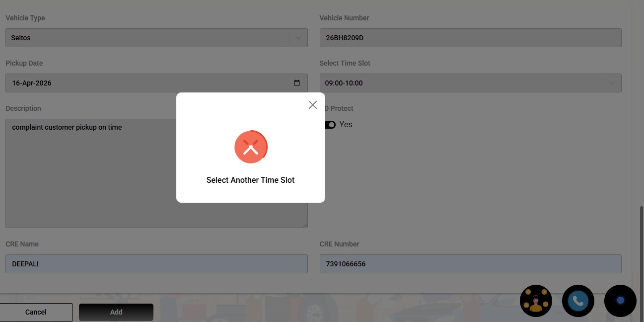Open the 09:00-10:00 time slot selector

(462, 83)
